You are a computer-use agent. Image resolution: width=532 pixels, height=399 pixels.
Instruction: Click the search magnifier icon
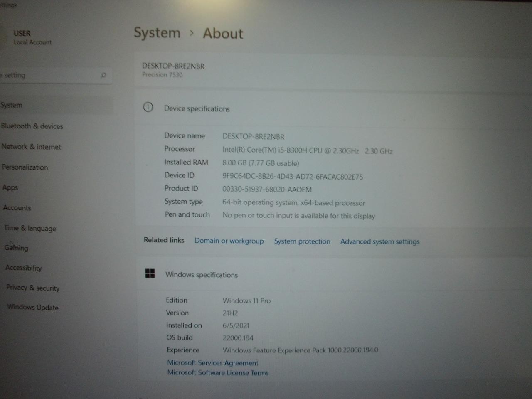[x=103, y=75]
